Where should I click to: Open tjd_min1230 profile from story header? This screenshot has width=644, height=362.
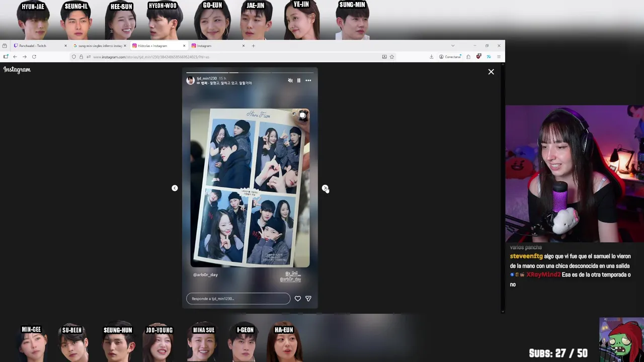click(x=207, y=78)
